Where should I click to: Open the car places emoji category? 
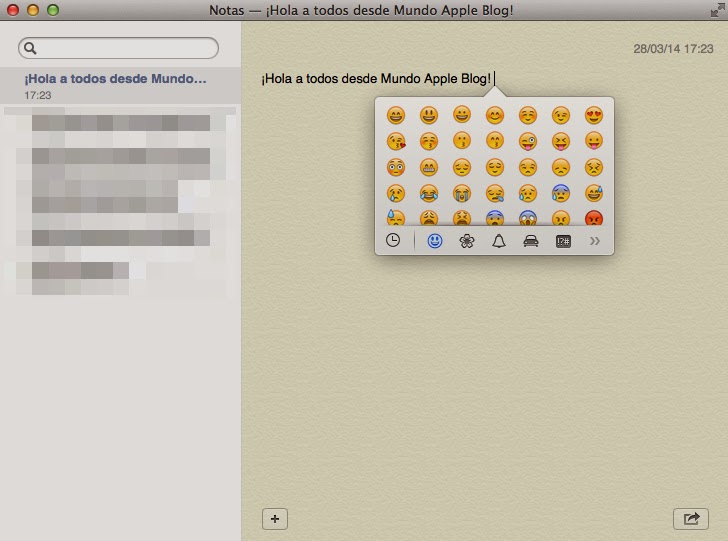[531, 241]
